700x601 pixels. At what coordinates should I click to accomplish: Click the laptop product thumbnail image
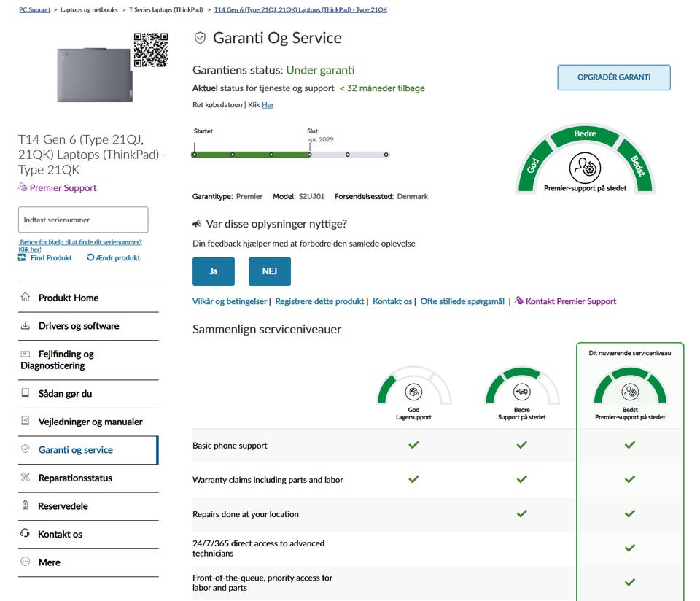click(95, 74)
